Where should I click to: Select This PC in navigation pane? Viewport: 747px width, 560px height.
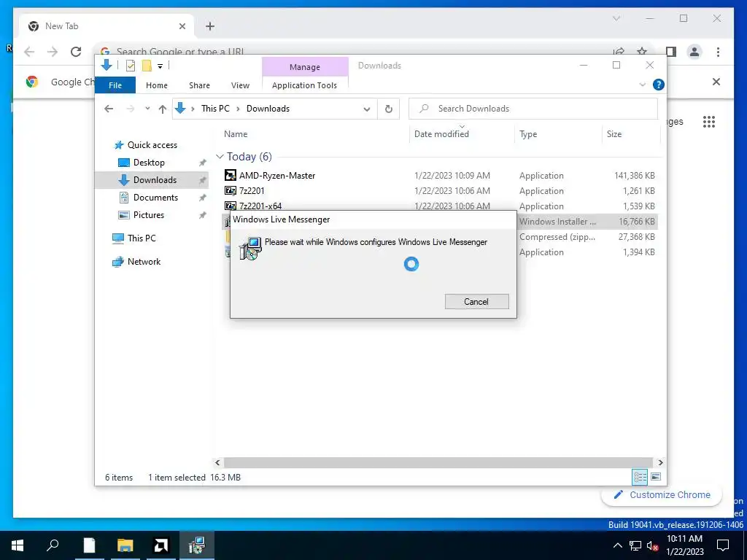coord(142,238)
